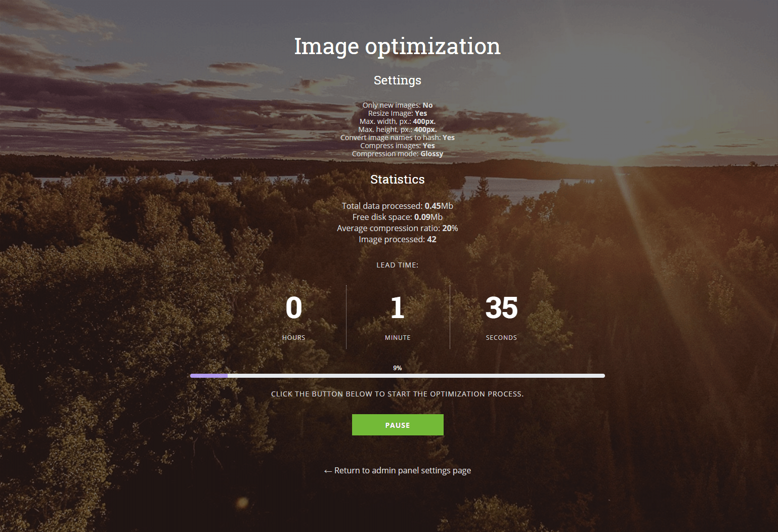778x532 pixels.
Task: Click the optimization progress bar
Action: tap(398, 376)
